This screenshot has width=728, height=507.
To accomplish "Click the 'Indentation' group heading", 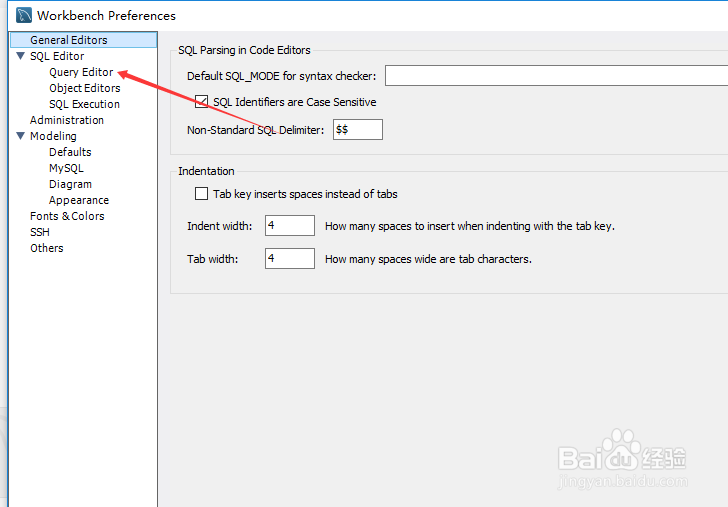I will coord(206,171).
